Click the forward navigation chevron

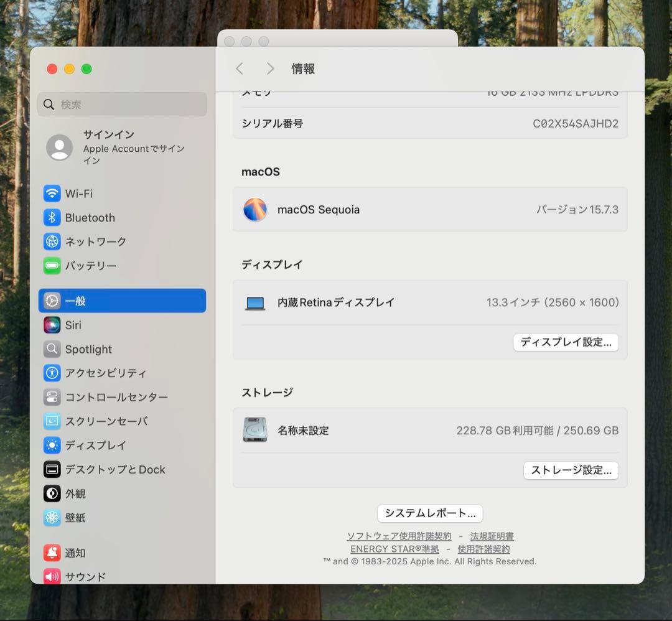pos(270,68)
